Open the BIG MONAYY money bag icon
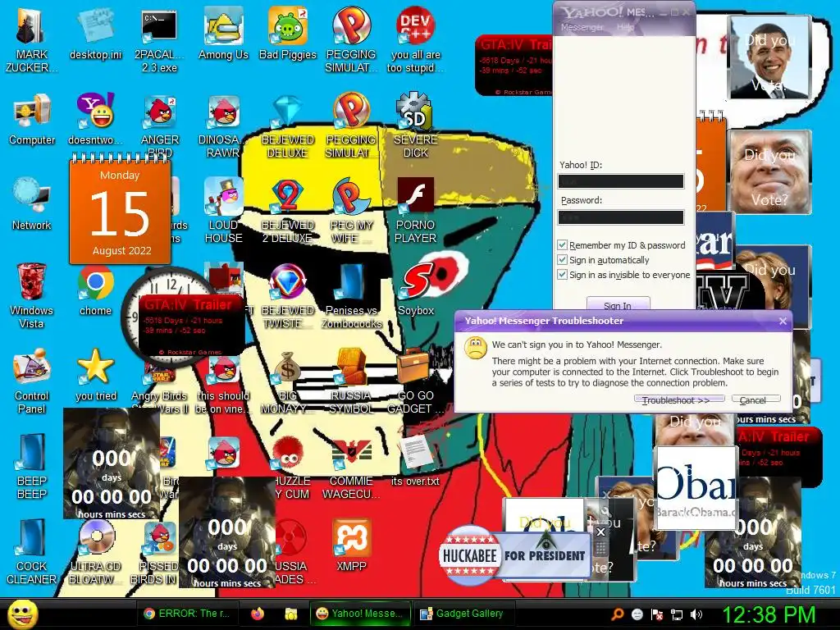The height and width of the screenshot is (630, 840). tap(288, 381)
